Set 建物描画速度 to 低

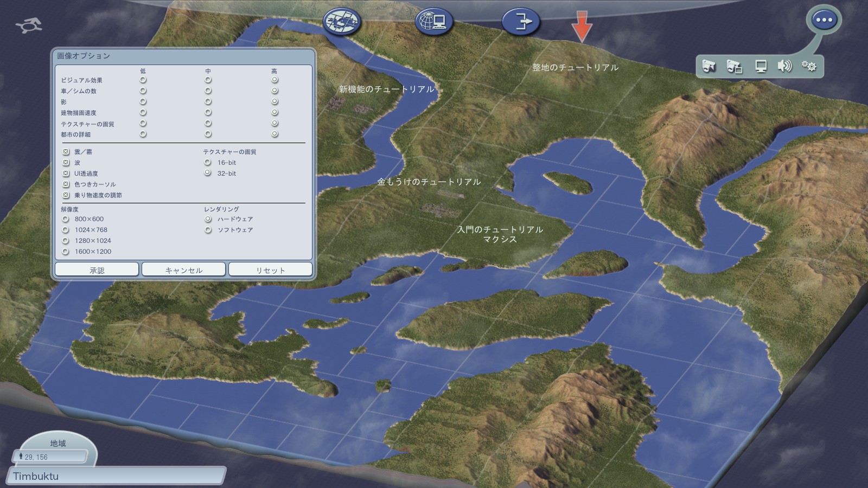(x=143, y=112)
